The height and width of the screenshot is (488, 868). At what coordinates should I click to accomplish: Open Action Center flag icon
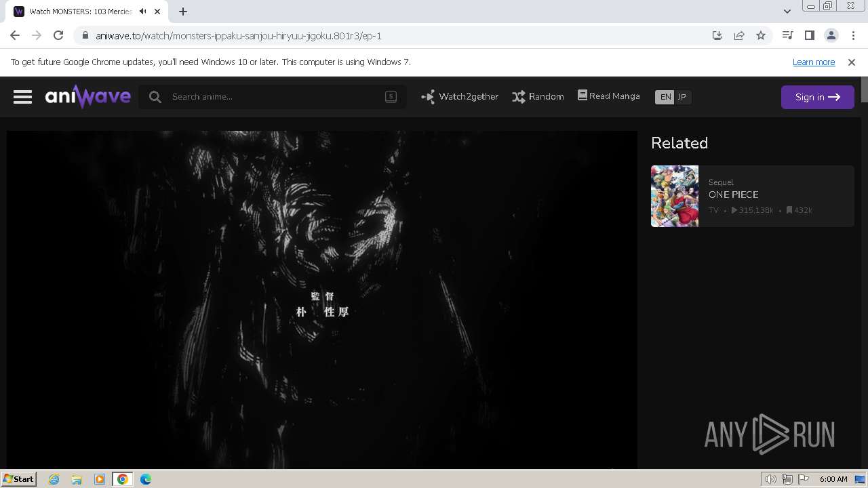click(x=804, y=479)
